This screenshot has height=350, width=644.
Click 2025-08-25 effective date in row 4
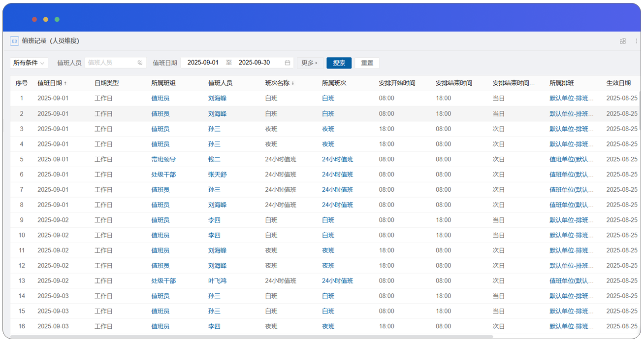(622, 144)
